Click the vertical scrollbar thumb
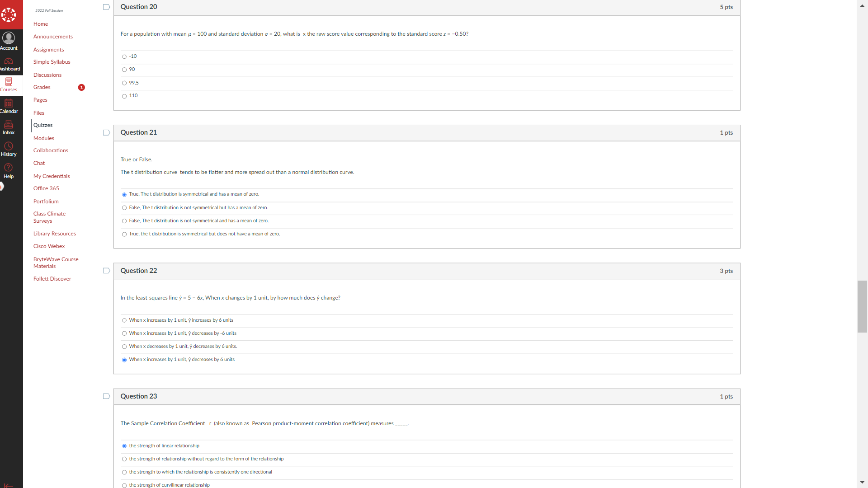 click(x=862, y=306)
